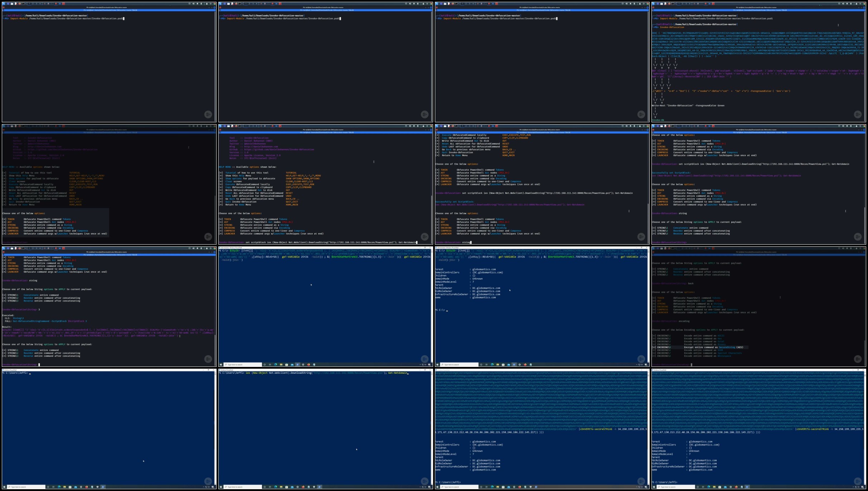This screenshot has height=491, width=868.
Task: Open the dimmed help menu thumbnail
Action: click(109, 184)
